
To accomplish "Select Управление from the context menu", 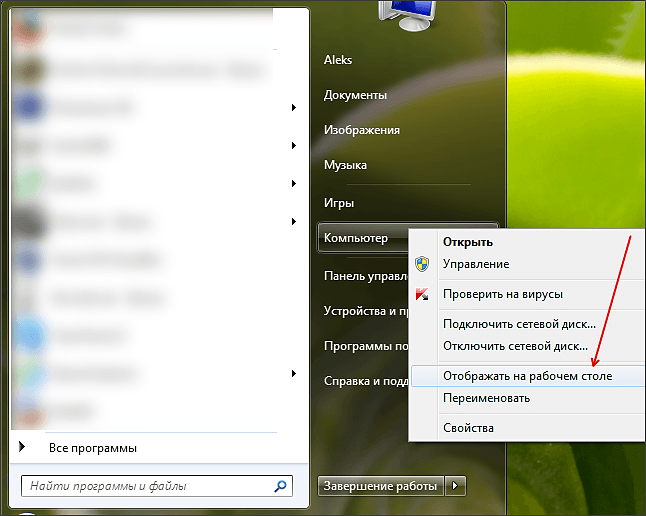I will [476, 264].
